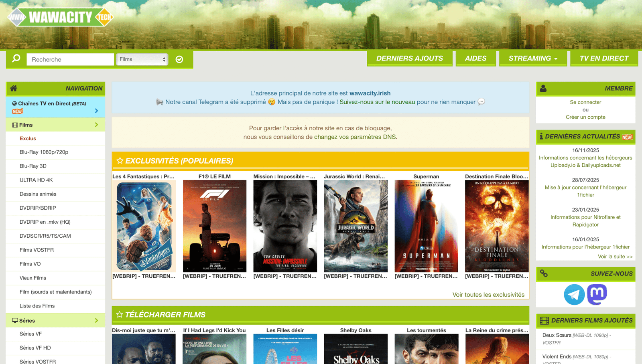Select Blu-Ray 1080p/720p in sidebar
Image resolution: width=642 pixels, height=364 pixels.
coord(44,152)
